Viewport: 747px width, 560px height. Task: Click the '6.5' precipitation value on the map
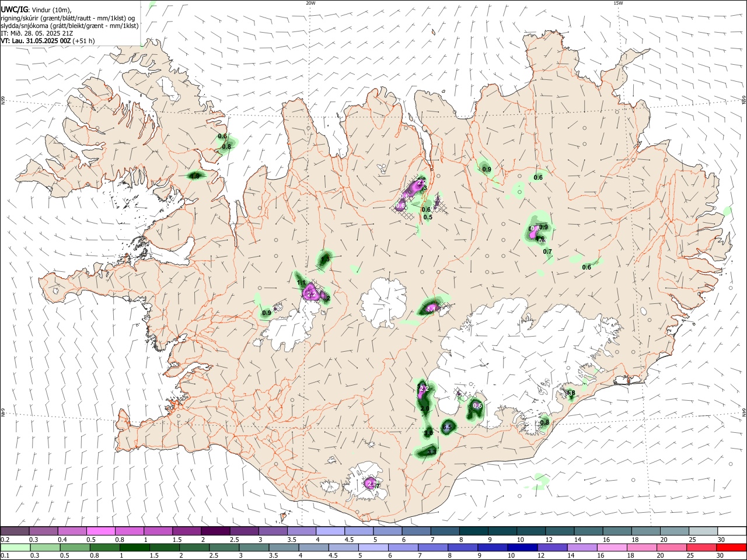tap(448, 428)
